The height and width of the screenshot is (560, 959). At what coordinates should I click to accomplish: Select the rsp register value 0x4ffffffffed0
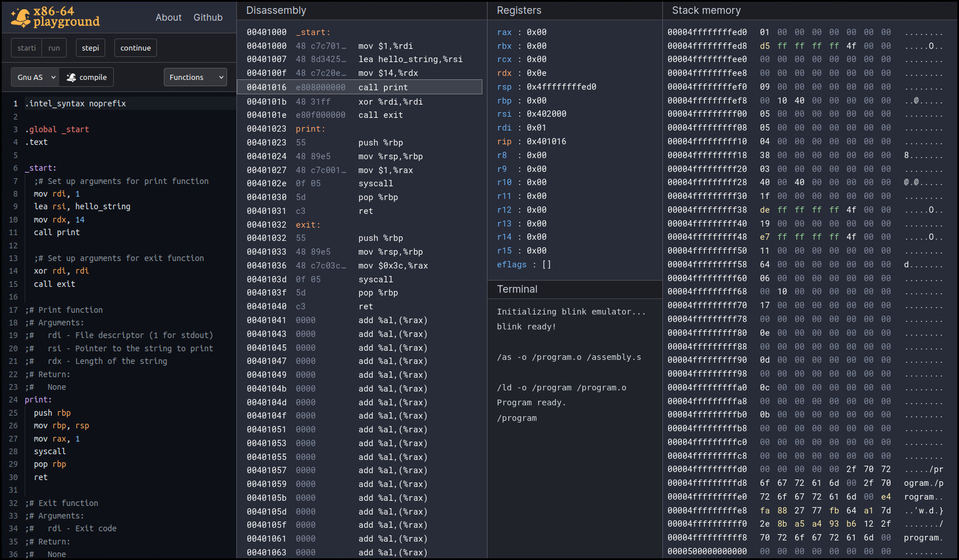[x=561, y=87]
